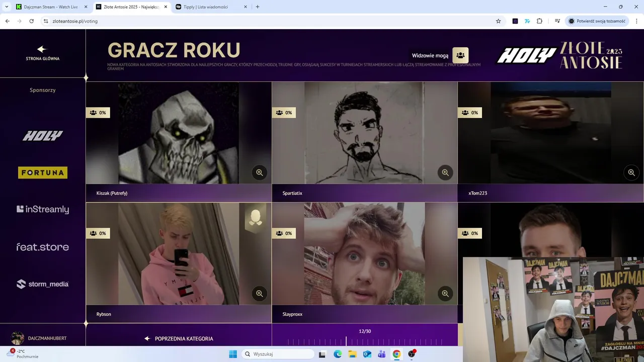The width and height of the screenshot is (644, 362).
Task: Click the Rybson name label
Action: click(x=104, y=314)
